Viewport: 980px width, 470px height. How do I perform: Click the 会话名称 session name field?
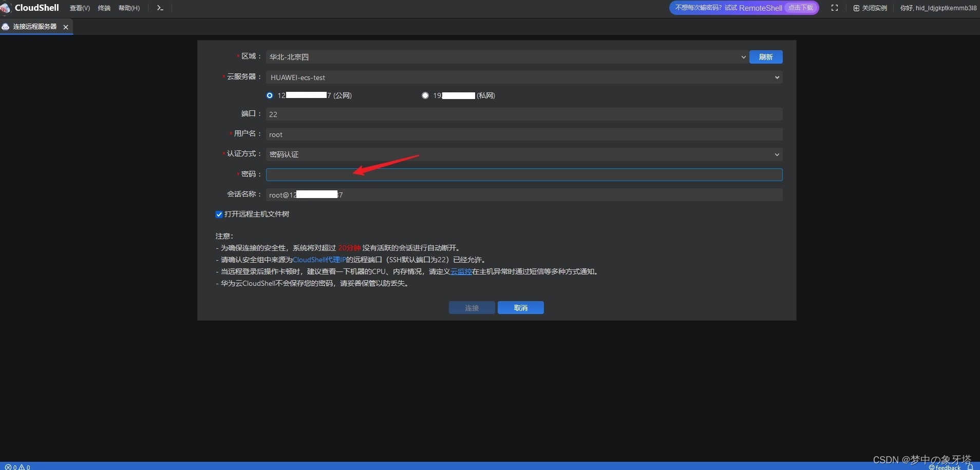click(524, 194)
